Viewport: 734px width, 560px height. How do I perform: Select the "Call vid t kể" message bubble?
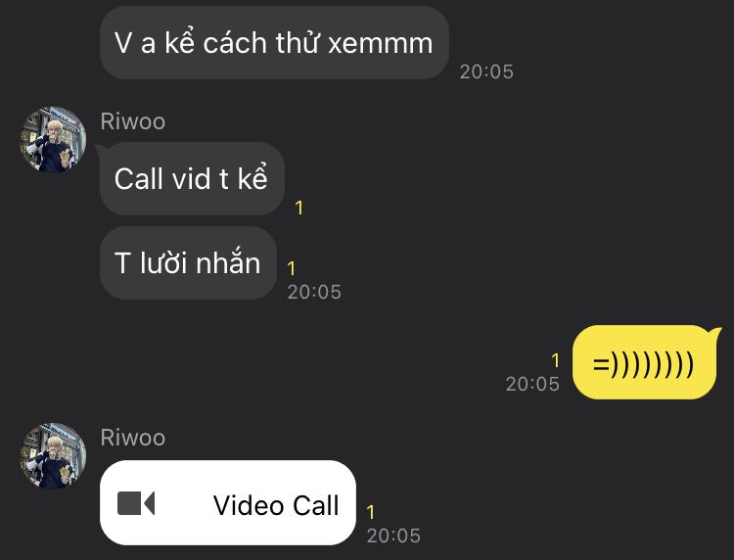point(192,179)
